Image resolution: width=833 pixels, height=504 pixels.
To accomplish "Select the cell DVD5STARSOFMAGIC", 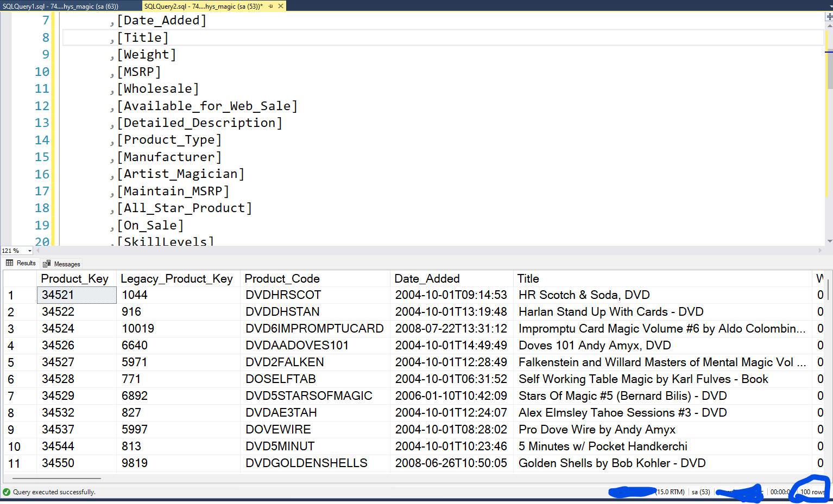I will tap(315, 395).
